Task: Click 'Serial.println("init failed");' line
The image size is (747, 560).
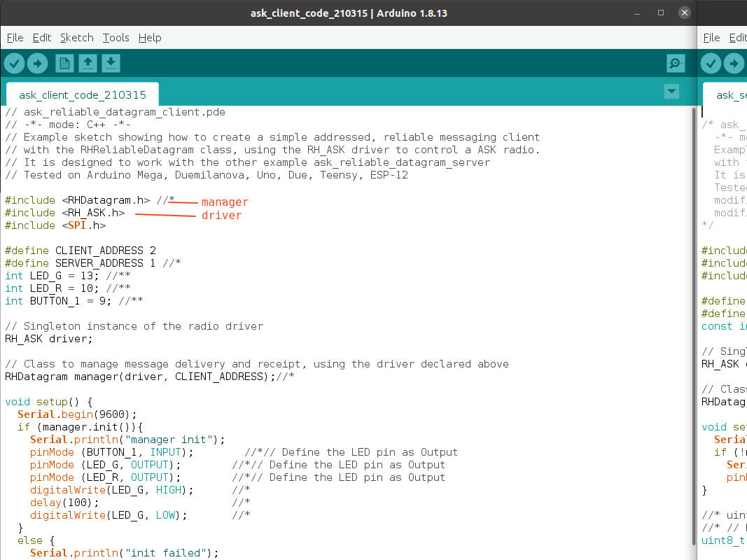Action: pos(125,553)
